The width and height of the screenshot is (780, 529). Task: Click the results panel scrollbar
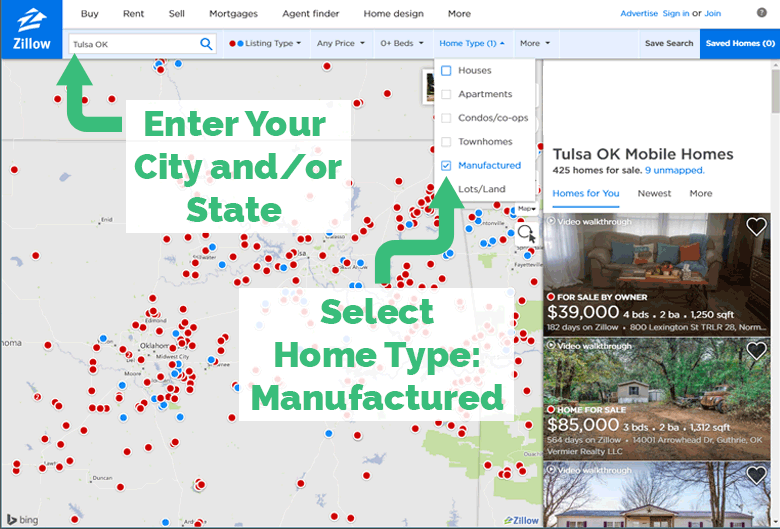click(x=776, y=91)
